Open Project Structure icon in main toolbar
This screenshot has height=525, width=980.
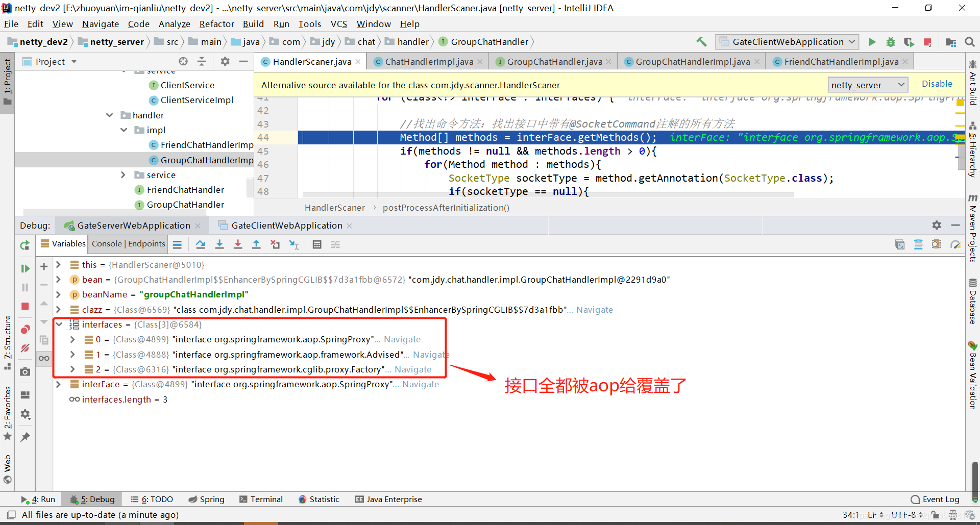click(951, 42)
